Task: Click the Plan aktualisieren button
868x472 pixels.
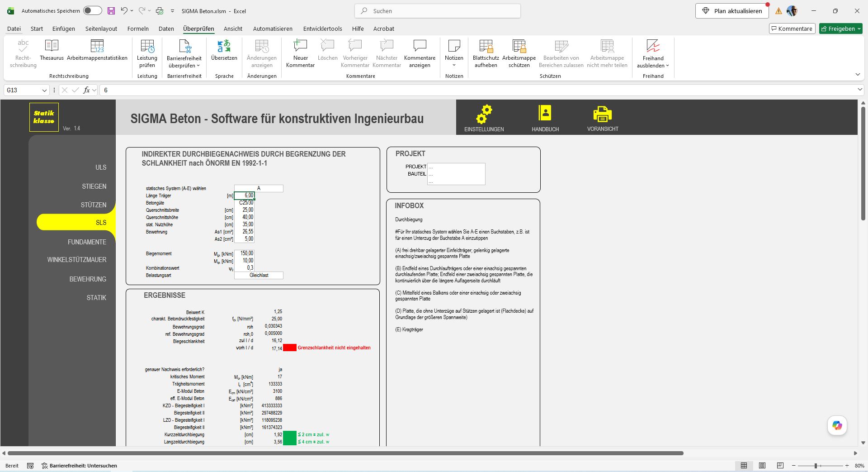Action: (732, 11)
